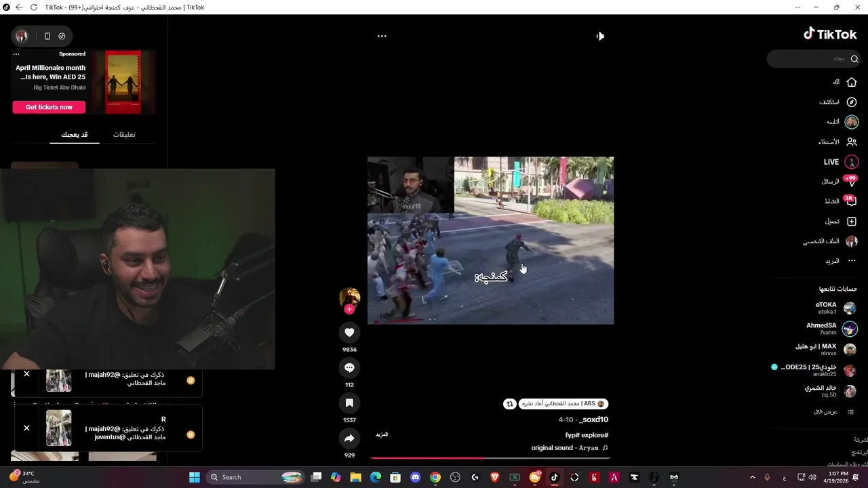Open the _soxd10 username link
The width and height of the screenshot is (868, 488).
click(593, 420)
